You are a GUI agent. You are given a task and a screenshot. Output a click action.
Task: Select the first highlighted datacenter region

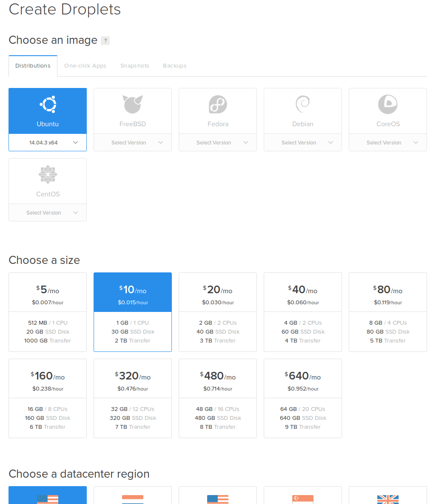click(x=47, y=497)
